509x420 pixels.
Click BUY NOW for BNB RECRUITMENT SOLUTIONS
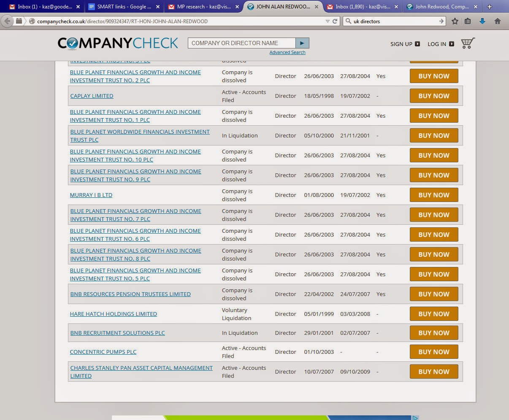pos(434,333)
